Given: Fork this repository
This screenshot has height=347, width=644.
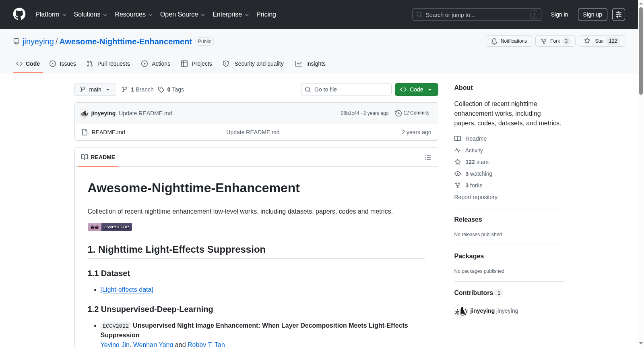Looking at the screenshot, I should (555, 41).
